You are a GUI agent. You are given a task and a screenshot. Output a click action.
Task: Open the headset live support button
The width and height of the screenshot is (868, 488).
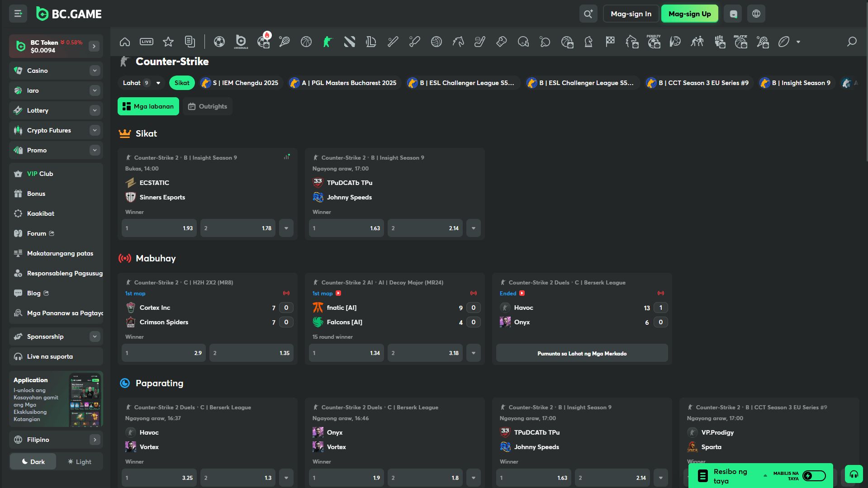854,474
